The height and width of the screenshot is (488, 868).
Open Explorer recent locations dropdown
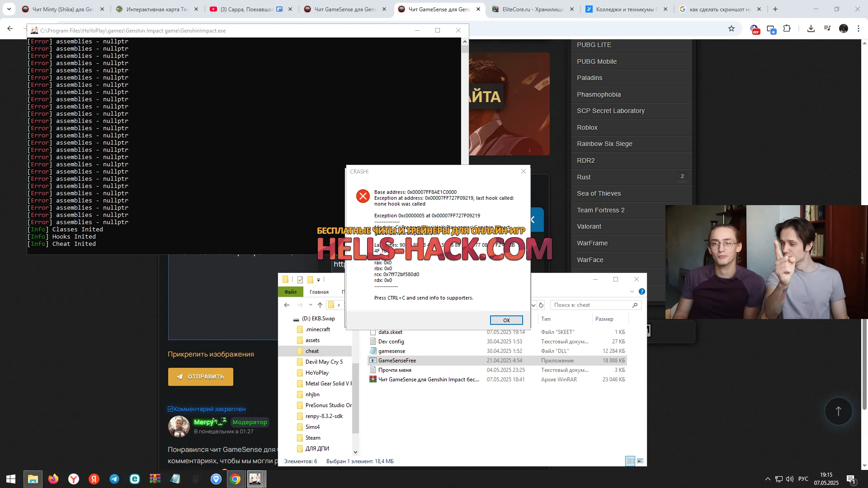(311, 305)
